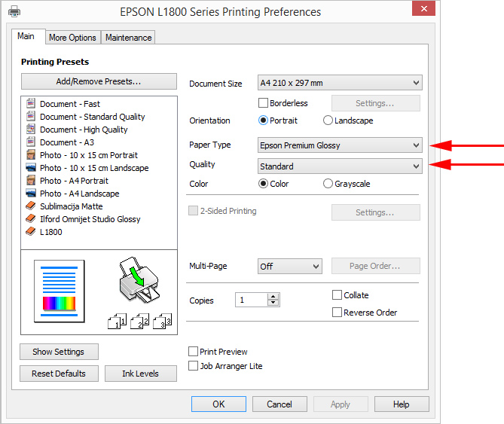504x424 pixels.
Task: Expand the Paper Type dropdown
Action: pyautogui.click(x=339, y=145)
